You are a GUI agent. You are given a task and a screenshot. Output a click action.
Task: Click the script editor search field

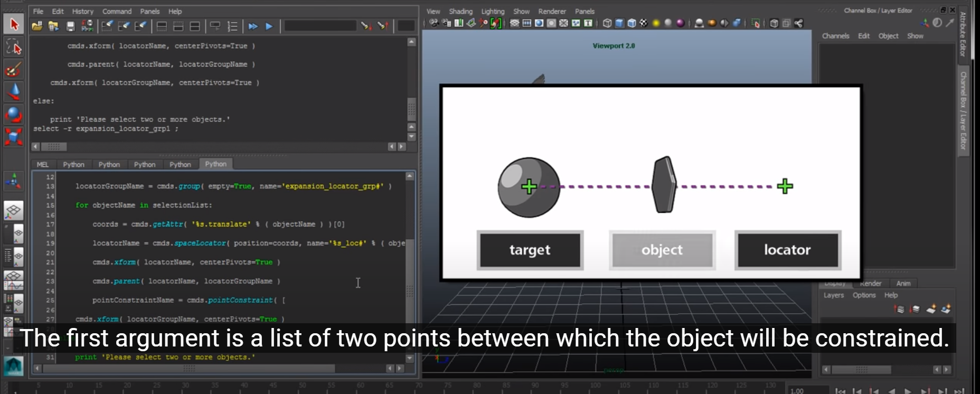click(320, 25)
